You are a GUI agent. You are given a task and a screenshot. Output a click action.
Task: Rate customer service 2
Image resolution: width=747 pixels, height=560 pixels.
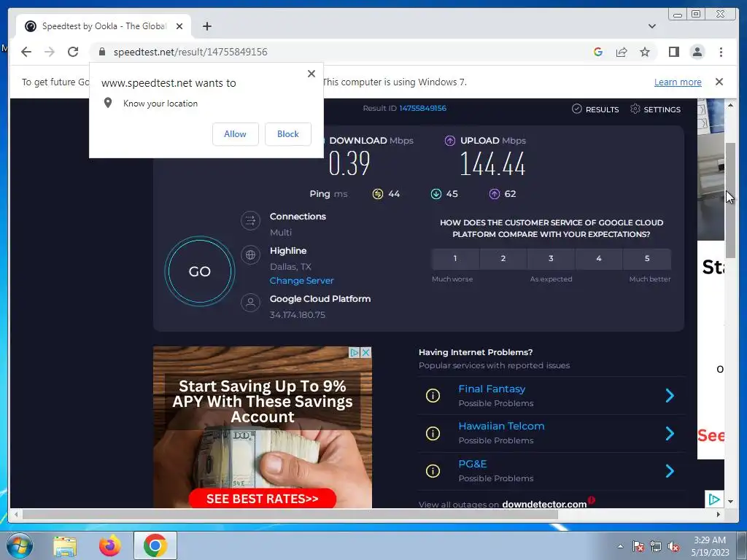(x=503, y=259)
